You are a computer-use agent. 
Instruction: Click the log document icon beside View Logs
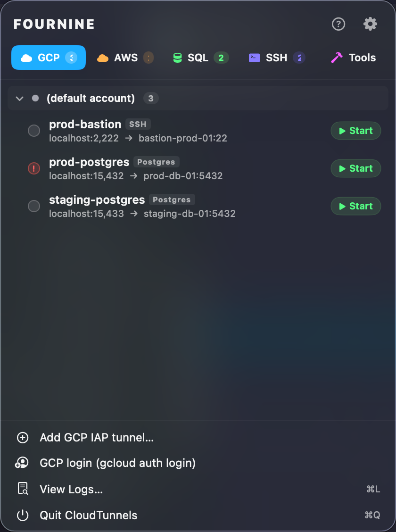pyautogui.click(x=23, y=489)
